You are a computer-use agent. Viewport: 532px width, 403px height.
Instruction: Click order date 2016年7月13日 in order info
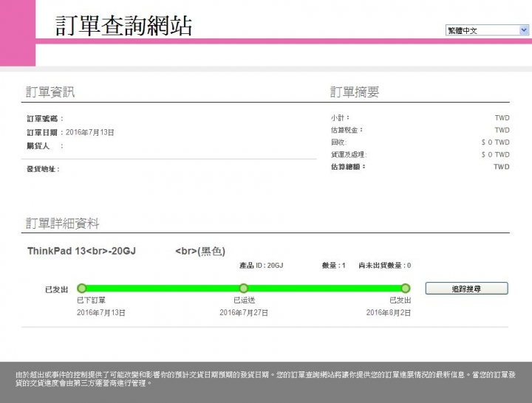coord(90,133)
